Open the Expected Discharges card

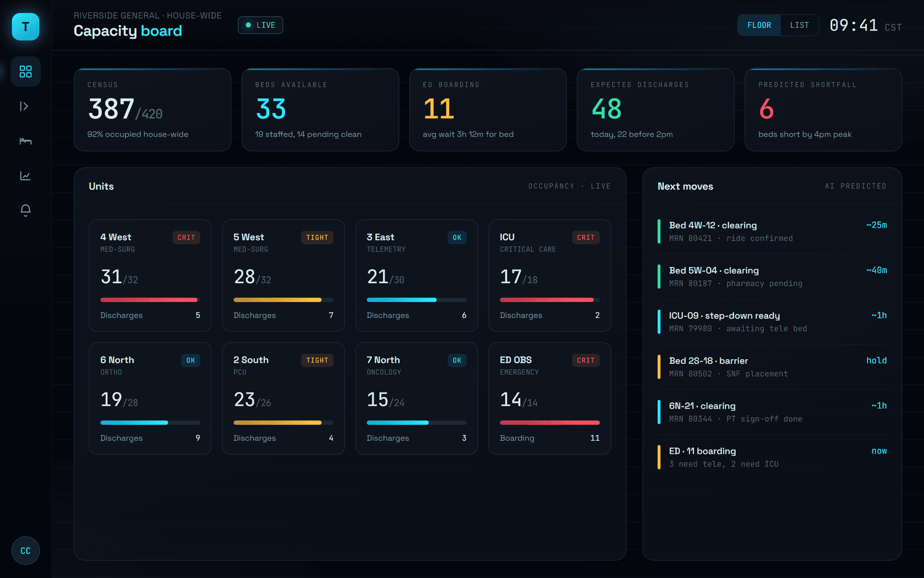click(x=655, y=110)
